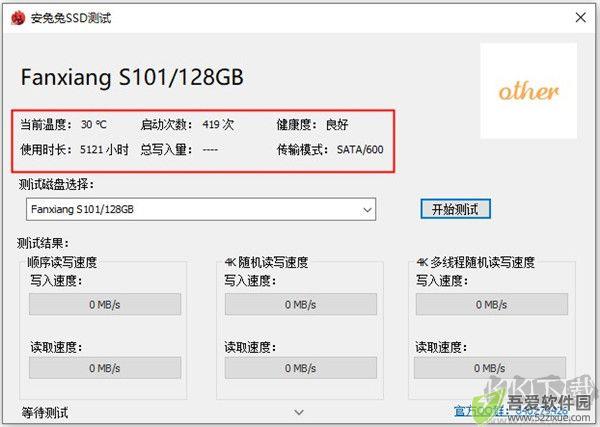
Task: Click the 4K随机读写速度 读取速度 0 MB/s bar
Action: click(301, 368)
